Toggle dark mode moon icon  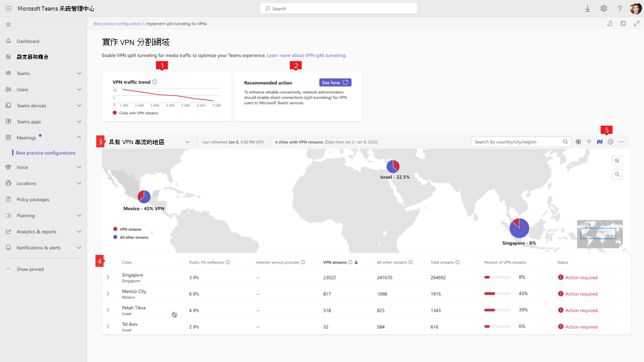(x=610, y=24)
